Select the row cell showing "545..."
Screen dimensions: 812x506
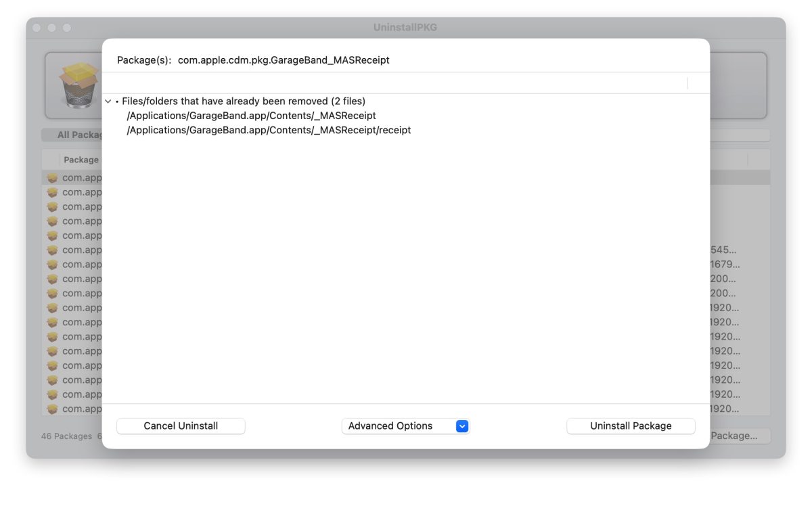(723, 250)
